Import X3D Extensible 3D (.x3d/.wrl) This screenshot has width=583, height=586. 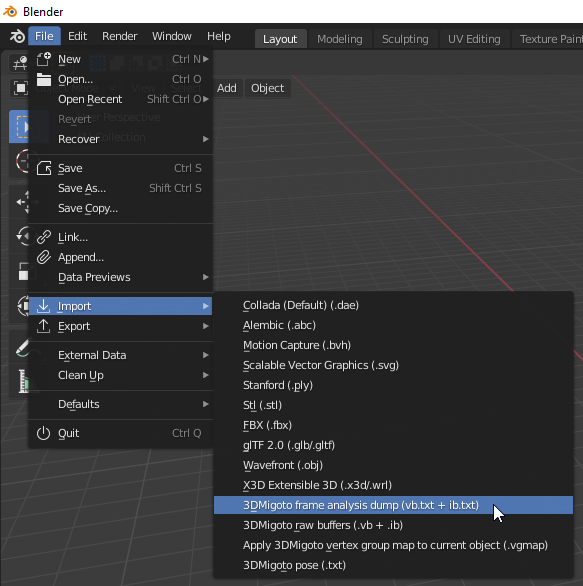(393, 485)
